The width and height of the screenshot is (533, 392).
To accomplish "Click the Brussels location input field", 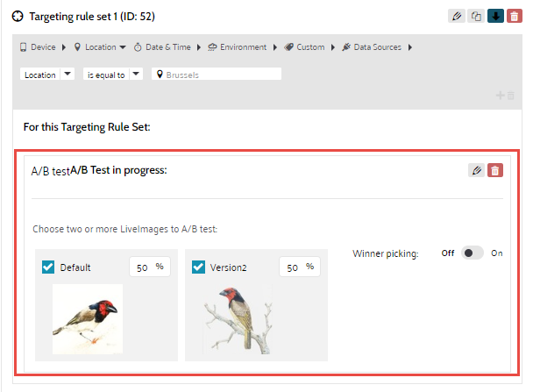I will pyautogui.click(x=217, y=75).
